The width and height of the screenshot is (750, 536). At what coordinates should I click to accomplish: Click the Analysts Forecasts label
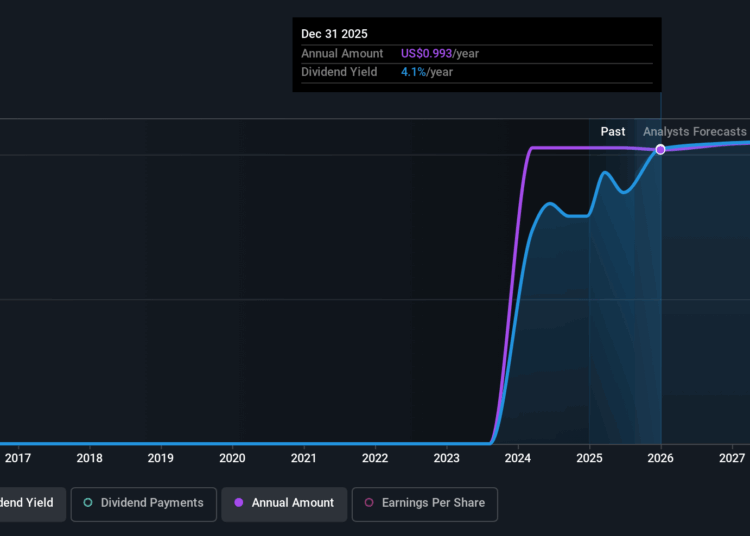point(695,131)
